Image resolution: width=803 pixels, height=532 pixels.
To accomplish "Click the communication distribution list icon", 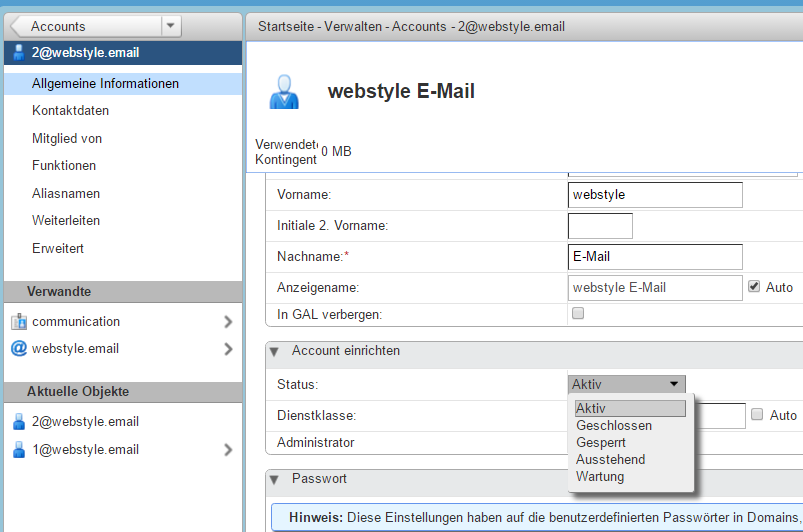I will [x=18, y=322].
